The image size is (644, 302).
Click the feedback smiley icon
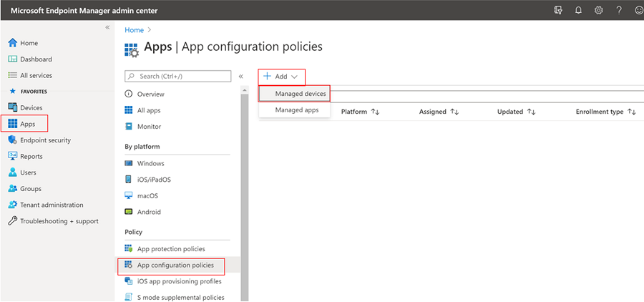click(x=639, y=10)
